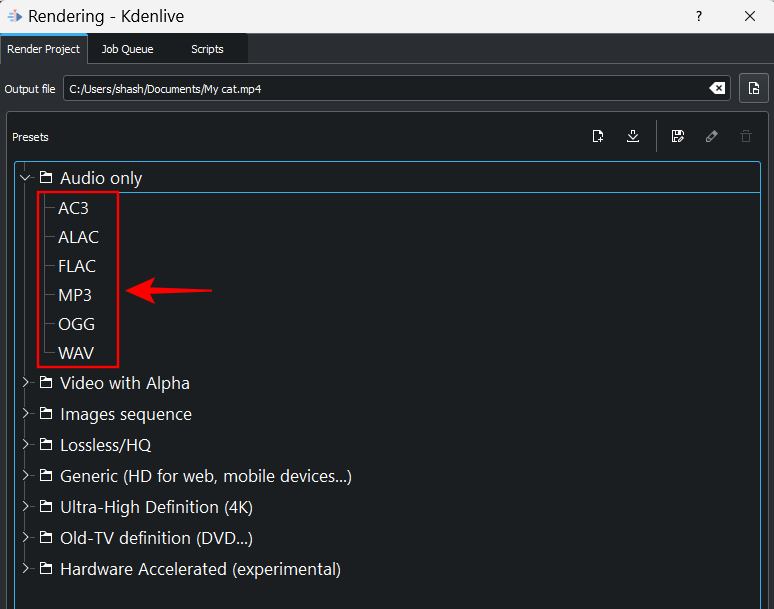Create a new render preset
The image size is (774, 609).
tap(598, 136)
